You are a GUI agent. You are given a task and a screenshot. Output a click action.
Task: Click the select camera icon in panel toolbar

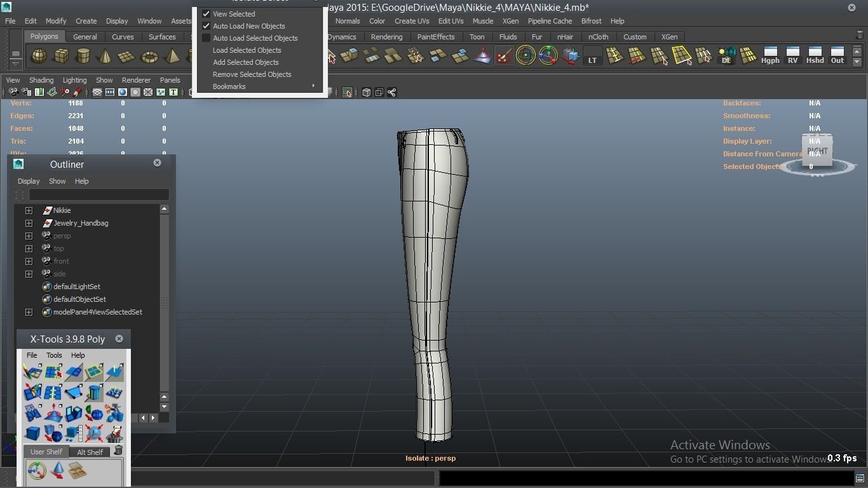[x=13, y=92]
